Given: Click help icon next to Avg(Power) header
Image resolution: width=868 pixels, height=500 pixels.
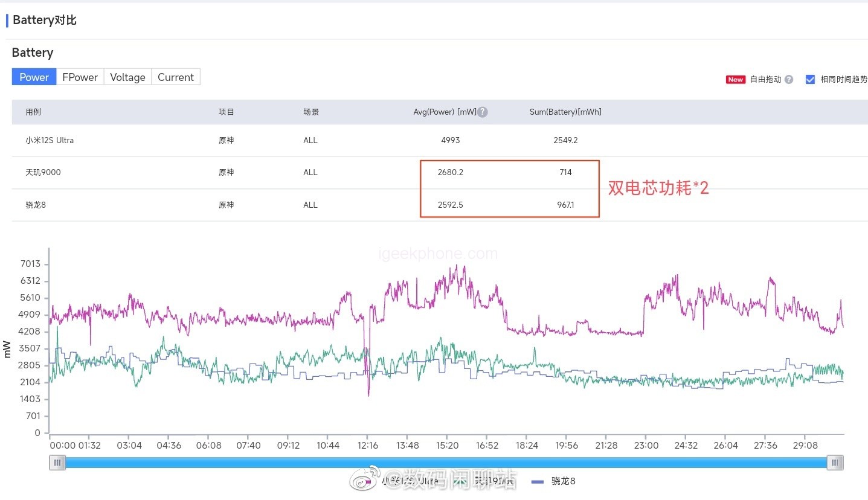Looking at the screenshot, I should [x=483, y=112].
